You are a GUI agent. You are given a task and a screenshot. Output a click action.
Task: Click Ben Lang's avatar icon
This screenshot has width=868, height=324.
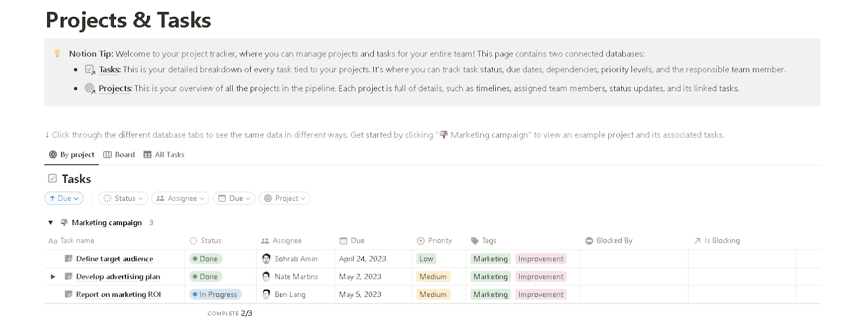point(266,294)
